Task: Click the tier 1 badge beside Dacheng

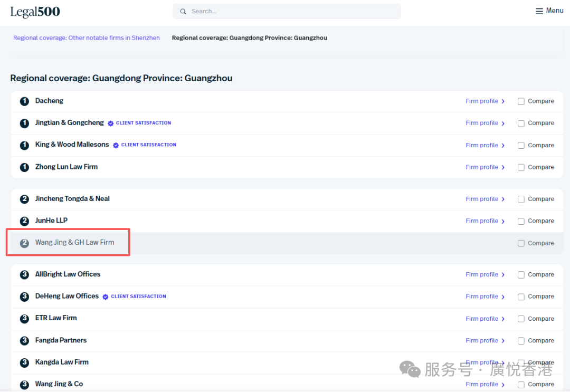Action: click(24, 101)
